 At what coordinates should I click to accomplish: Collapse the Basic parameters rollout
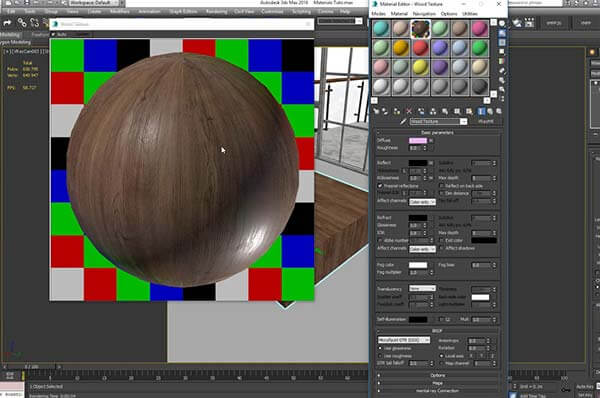pyautogui.click(x=438, y=132)
